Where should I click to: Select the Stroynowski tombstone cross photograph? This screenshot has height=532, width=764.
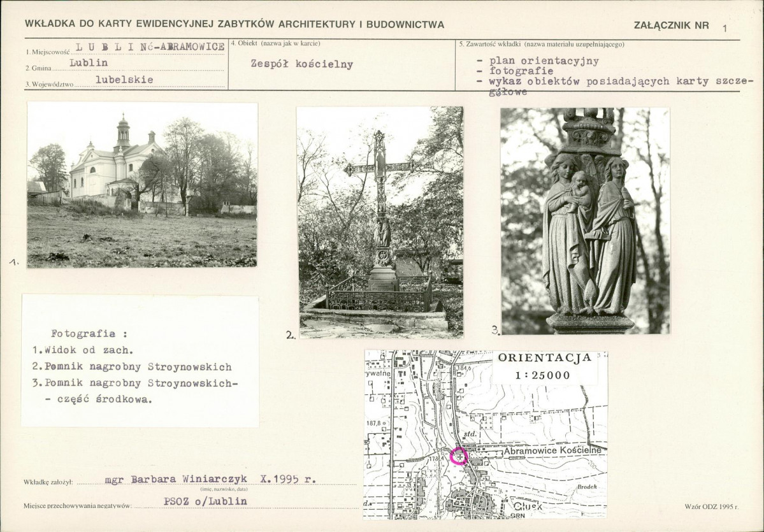pos(380,222)
